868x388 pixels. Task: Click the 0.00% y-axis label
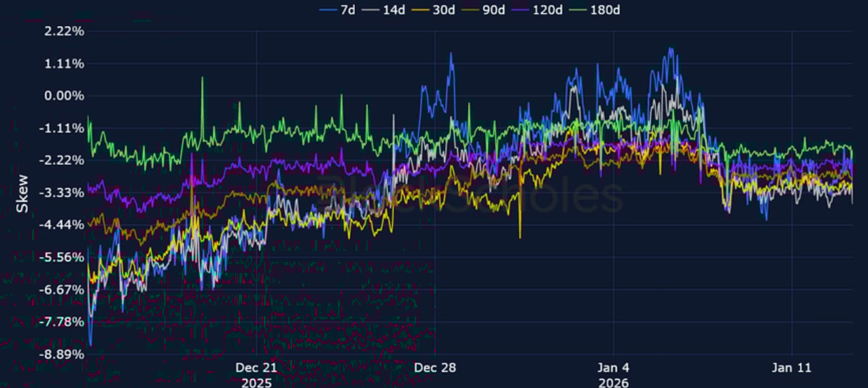[65, 96]
